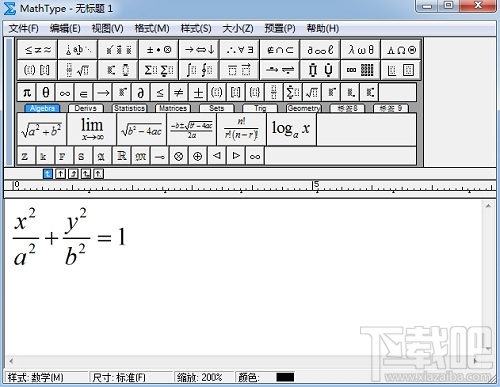
Task: Insert the element-of symbol ∈
Action: click(x=84, y=92)
